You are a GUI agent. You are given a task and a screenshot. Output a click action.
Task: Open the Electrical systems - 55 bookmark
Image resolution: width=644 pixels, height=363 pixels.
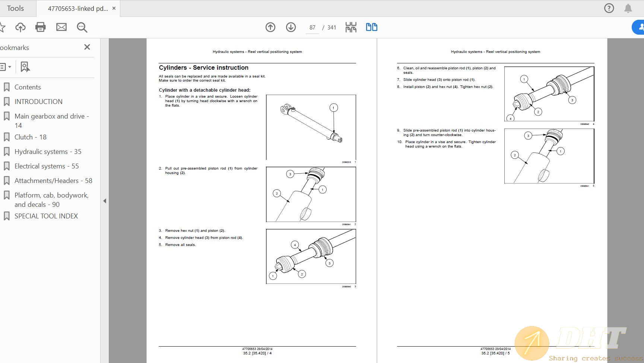tap(47, 166)
